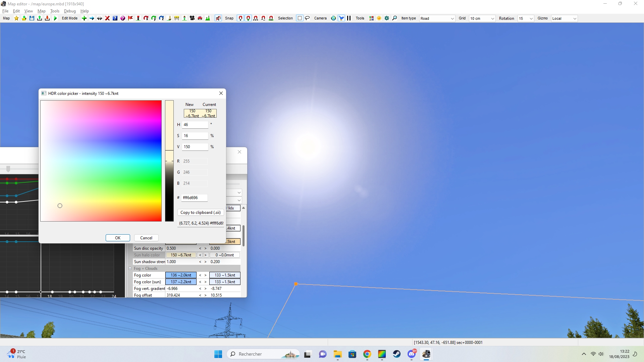Click the Fog color blue swatch

click(181, 275)
